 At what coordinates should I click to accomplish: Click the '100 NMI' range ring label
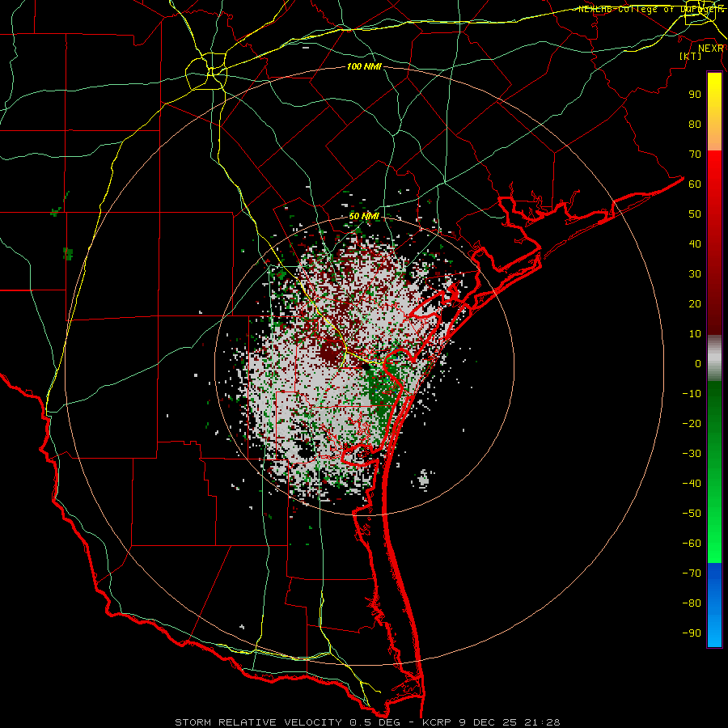point(364,66)
